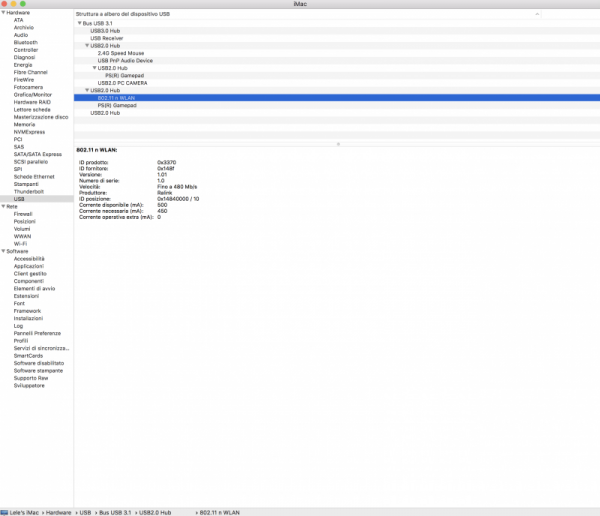Open Schede Ethernet entry

[x=34, y=177]
